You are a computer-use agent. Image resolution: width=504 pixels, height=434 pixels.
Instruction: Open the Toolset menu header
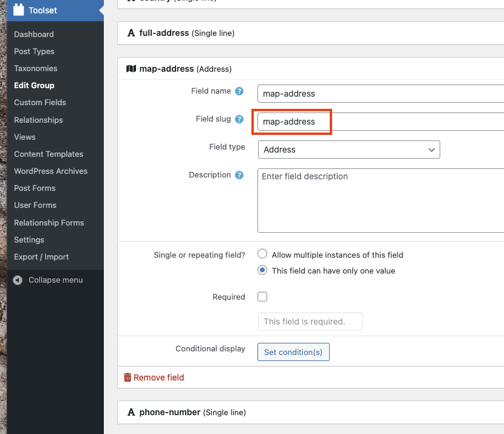55,10
